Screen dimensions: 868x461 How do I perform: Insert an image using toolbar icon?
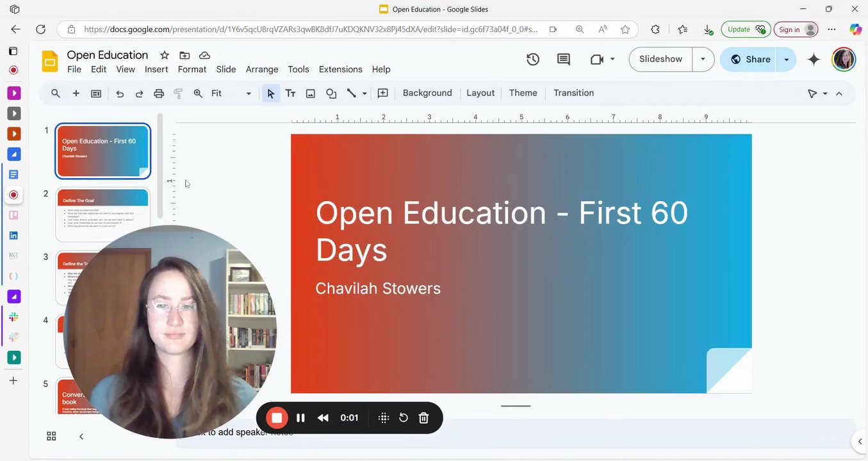[311, 93]
